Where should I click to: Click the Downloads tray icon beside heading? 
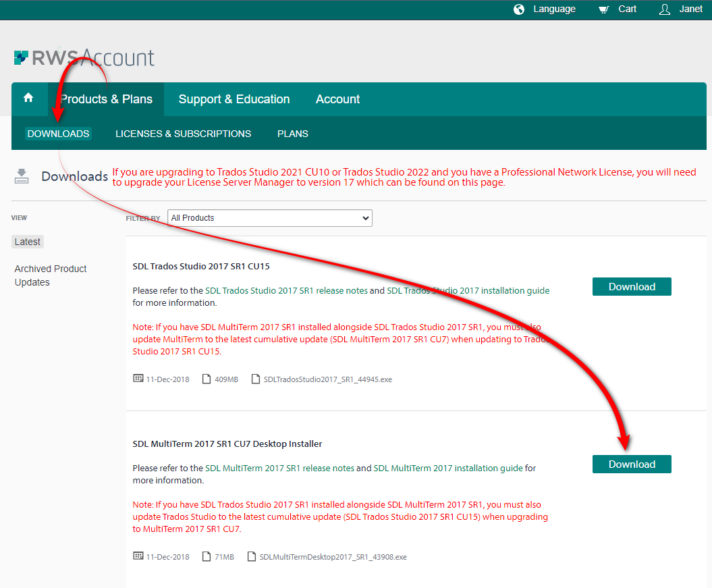coord(22,176)
